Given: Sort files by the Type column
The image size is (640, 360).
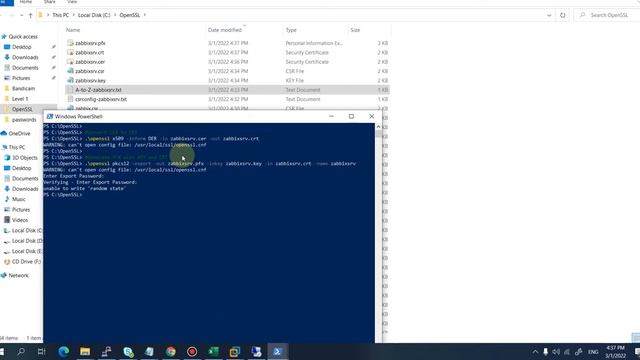Looking at the screenshot, I should (x=291, y=30).
